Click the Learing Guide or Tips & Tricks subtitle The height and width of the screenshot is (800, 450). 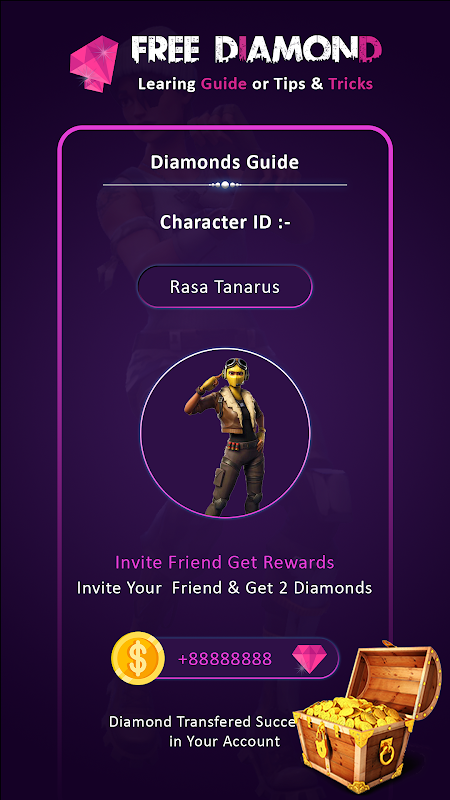[255, 83]
